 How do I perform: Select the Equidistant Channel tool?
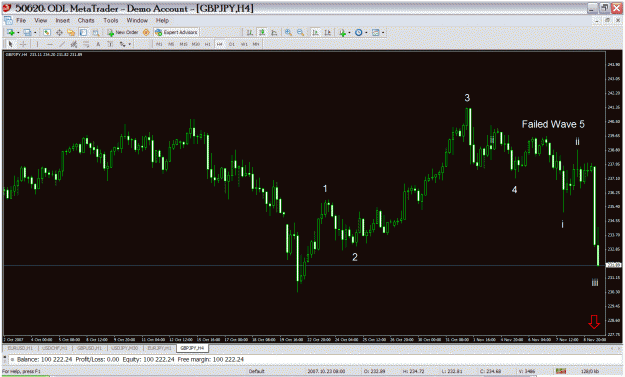74,44
